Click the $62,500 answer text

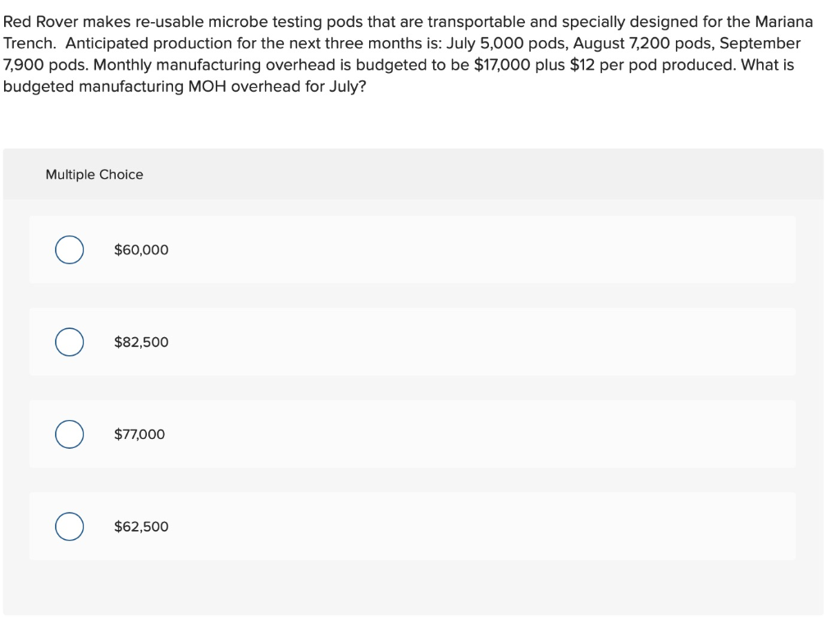tap(141, 527)
